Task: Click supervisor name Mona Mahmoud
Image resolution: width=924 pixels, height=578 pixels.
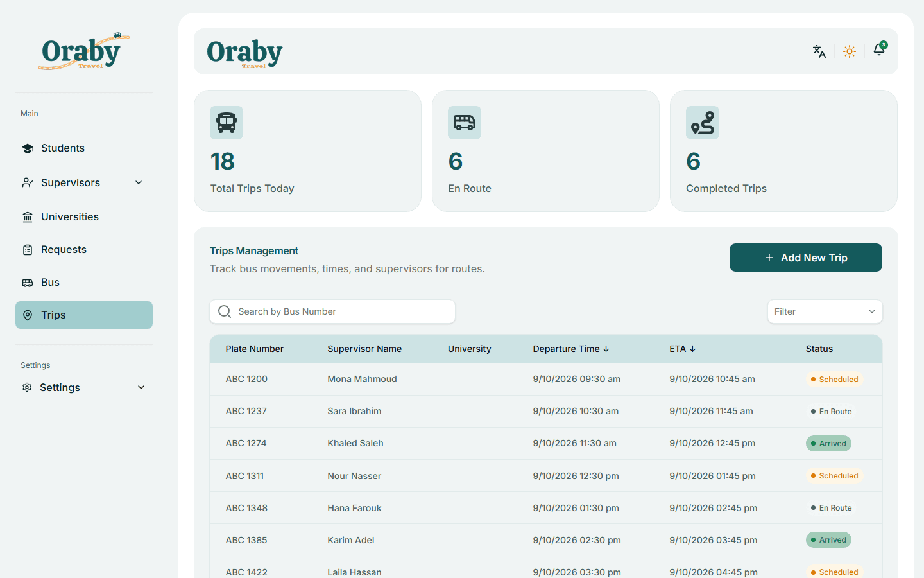Action: pyautogui.click(x=362, y=379)
